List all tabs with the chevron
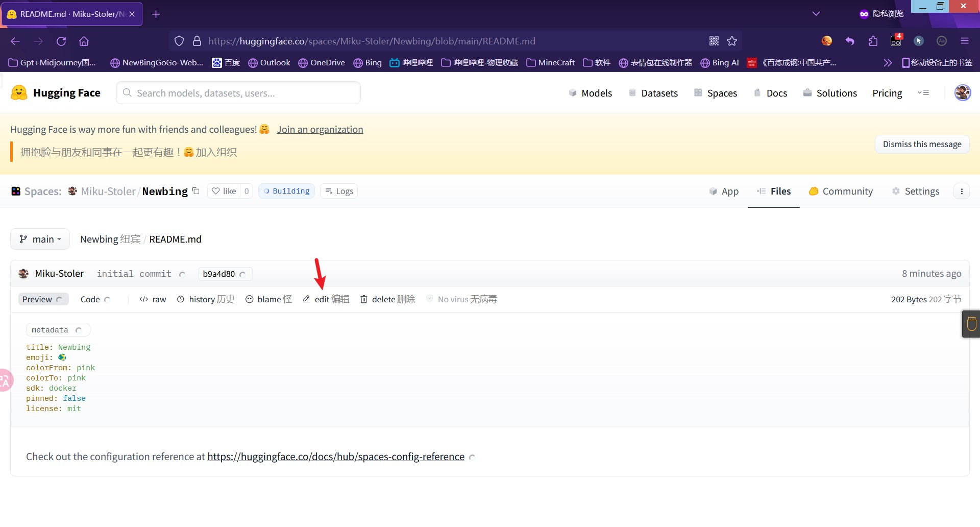The height and width of the screenshot is (527, 980). (816, 14)
